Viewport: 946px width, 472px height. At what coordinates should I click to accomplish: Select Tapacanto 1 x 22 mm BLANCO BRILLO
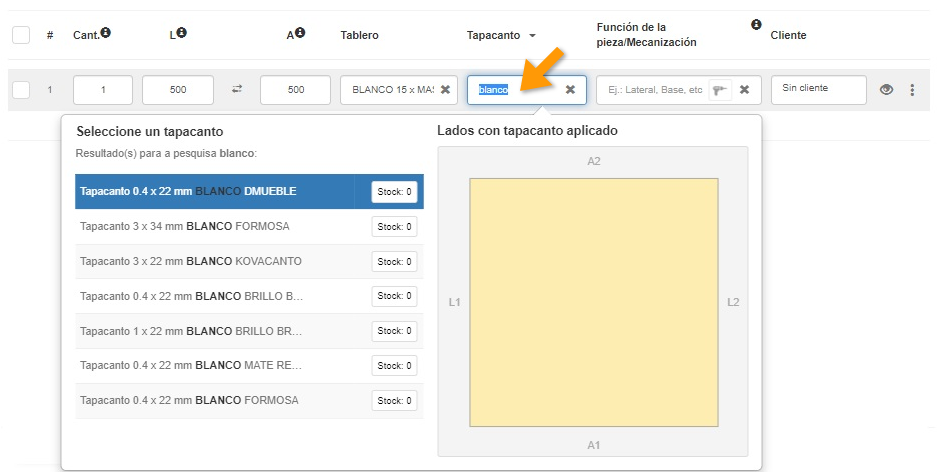click(x=249, y=331)
